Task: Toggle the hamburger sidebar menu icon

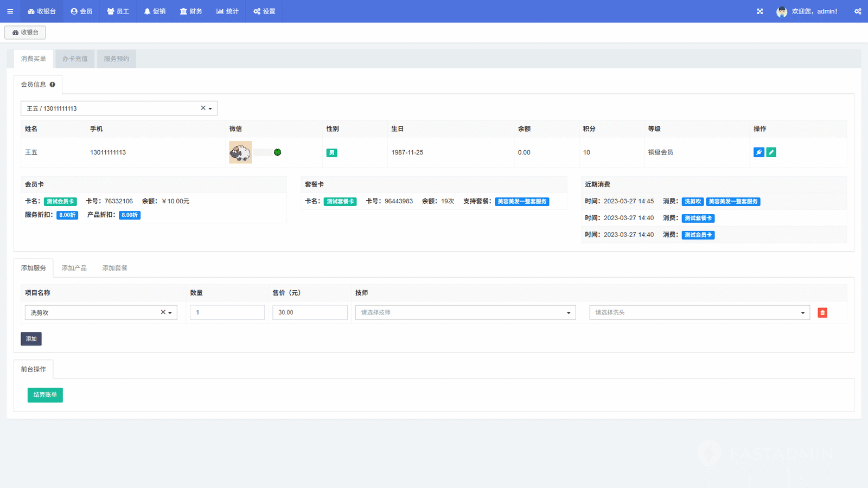Action: [10, 11]
